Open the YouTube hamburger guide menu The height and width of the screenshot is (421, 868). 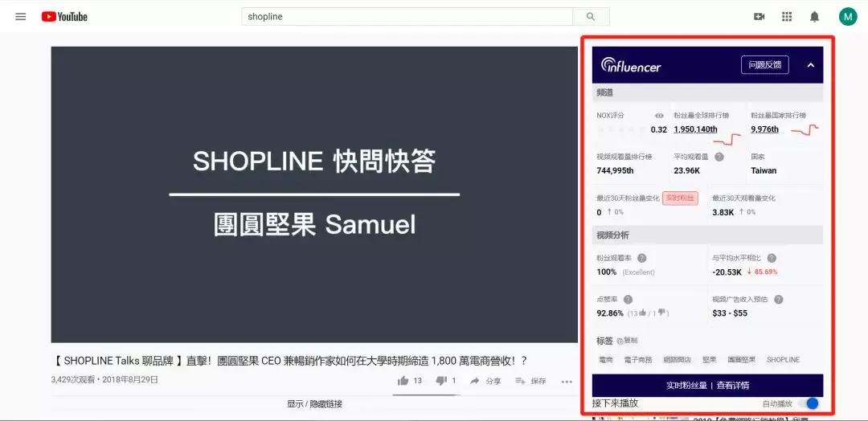(20, 17)
